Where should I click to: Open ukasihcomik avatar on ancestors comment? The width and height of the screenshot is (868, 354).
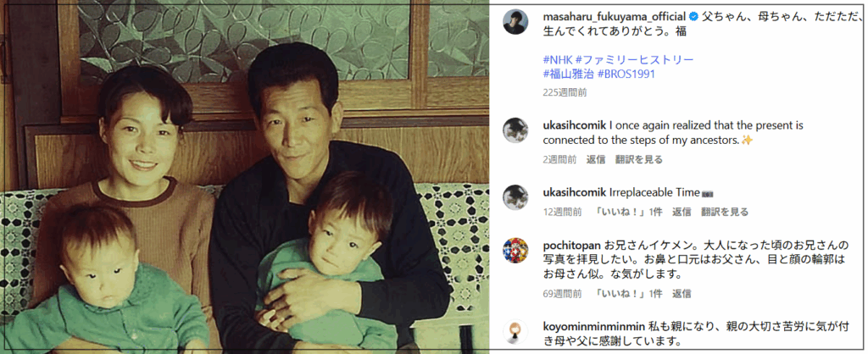pyautogui.click(x=515, y=130)
